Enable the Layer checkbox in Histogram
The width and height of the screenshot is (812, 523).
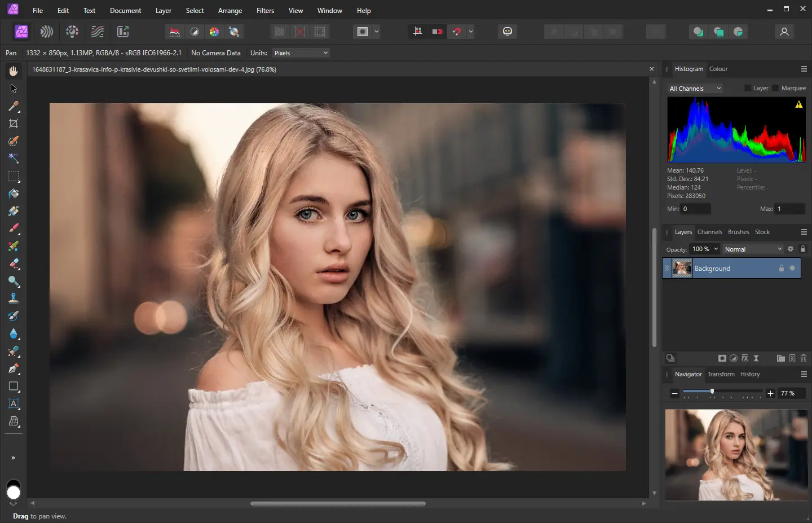coord(747,88)
